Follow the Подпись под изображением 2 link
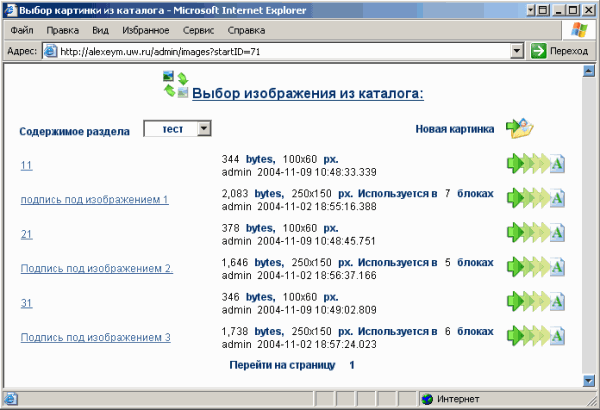The image size is (600, 410). pyautogui.click(x=96, y=268)
